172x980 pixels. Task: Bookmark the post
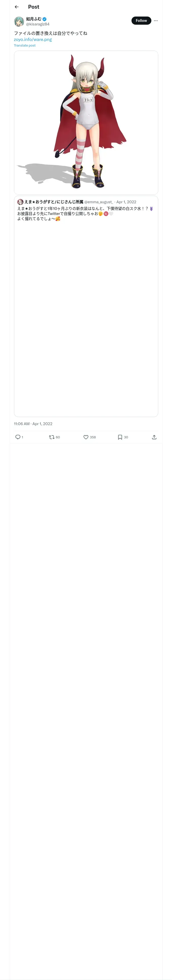[120, 437]
